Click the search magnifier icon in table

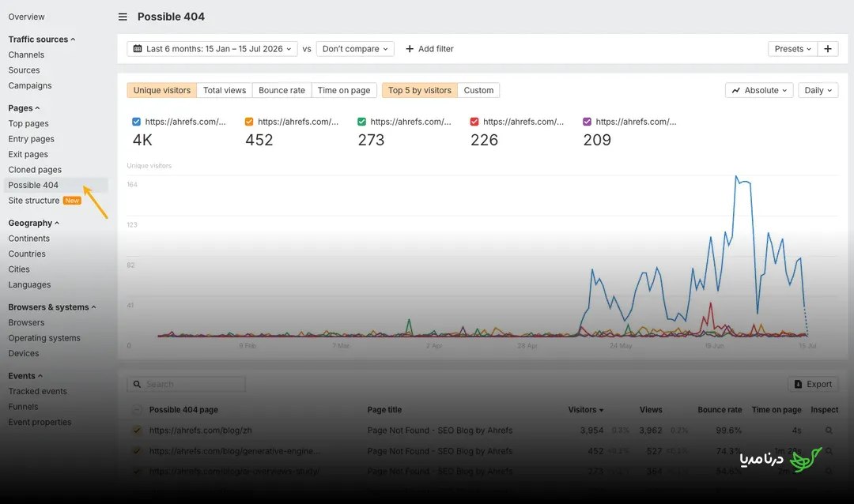[x=138, y=384]
